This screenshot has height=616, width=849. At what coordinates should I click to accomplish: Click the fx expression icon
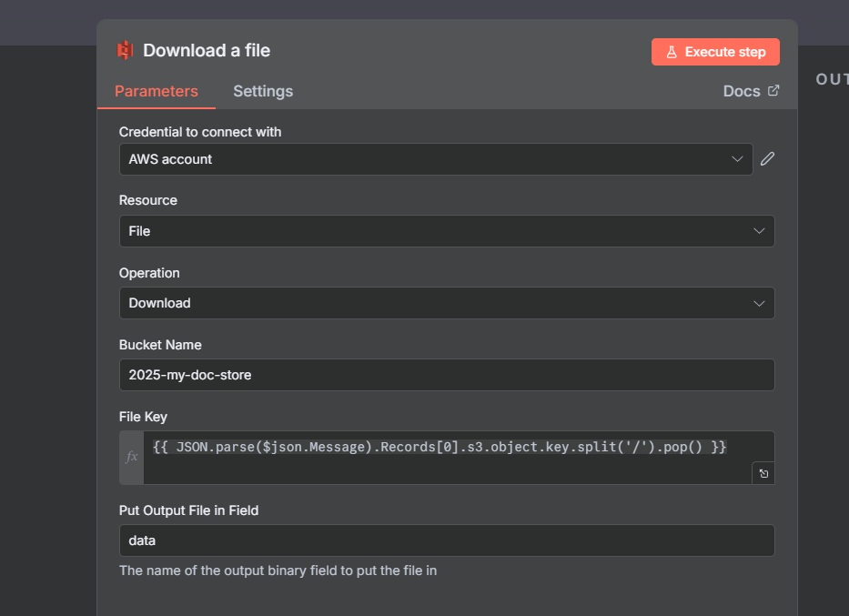tap(132, 457)
